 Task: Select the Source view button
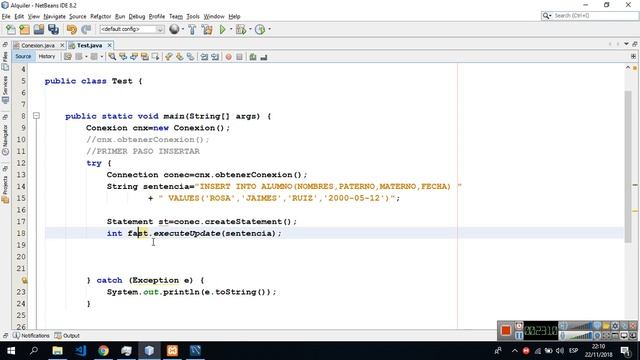point(23,57)
